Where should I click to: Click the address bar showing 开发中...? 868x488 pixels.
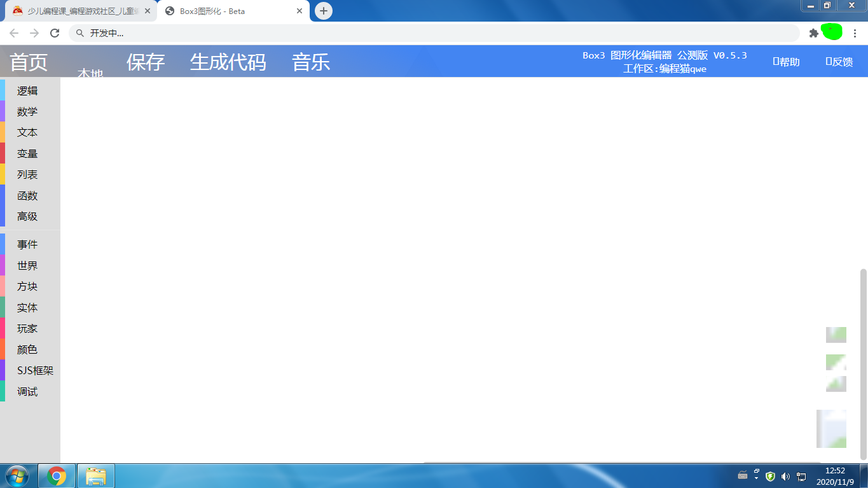[x=434, y=33]
